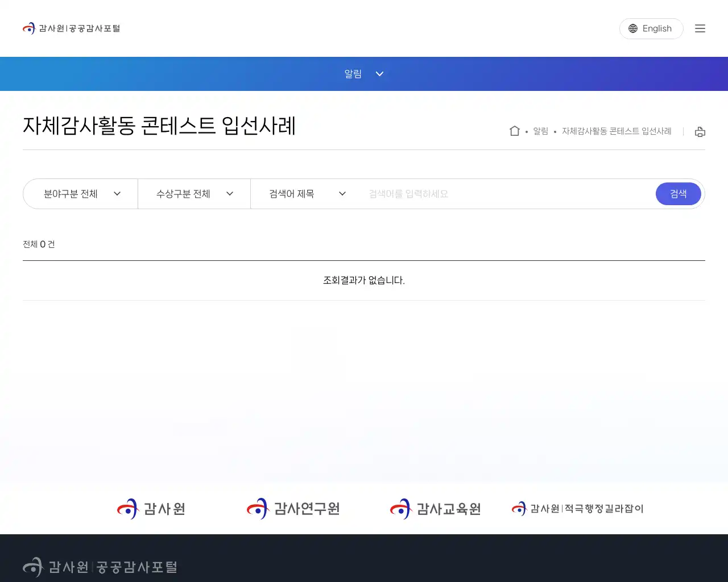
Task: Open the 분야구분 전체 dropdown
Action: (x=80, y=194)
